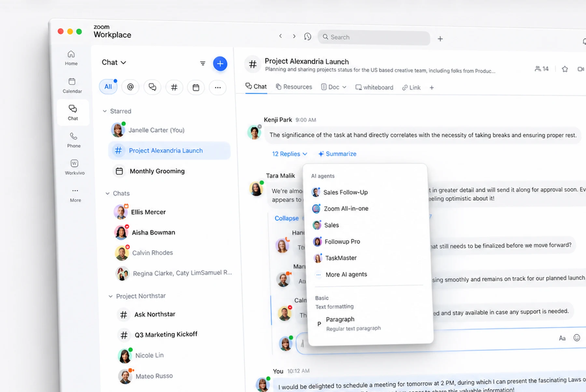
Task: Start a new chat with blue plus button
Action: click(x=220, y=64)
